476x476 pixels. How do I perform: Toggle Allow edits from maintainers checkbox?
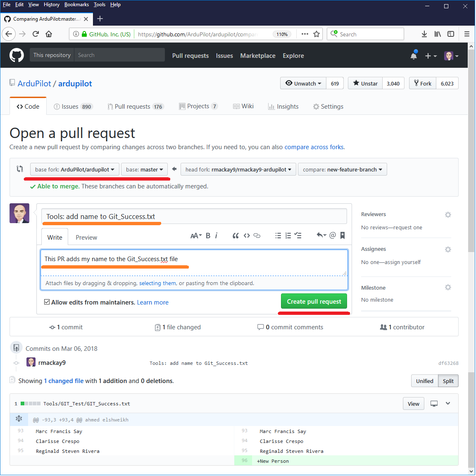coord(47,302)
